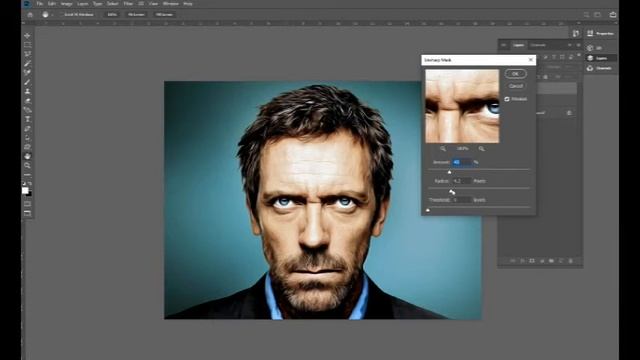This screenshot has height=360, width=640.
Task: Click the delete layer trash icon
Action: click(571, 261)
